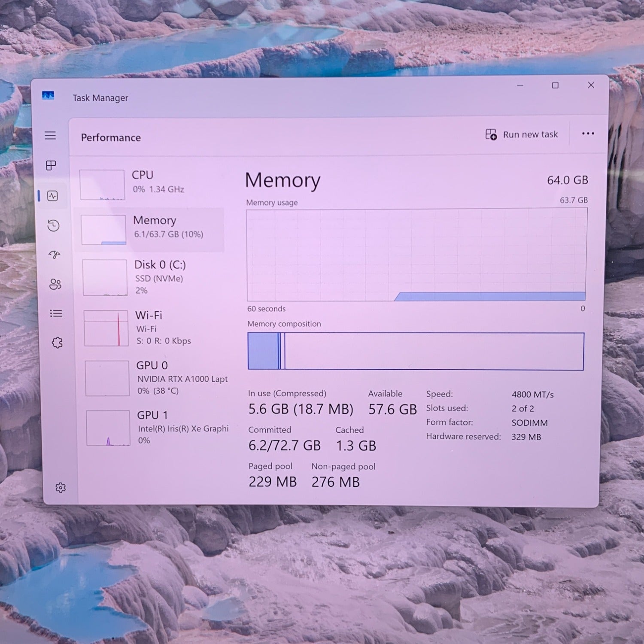
Task: Open App history from sidebar
Action: click(x=53, y=225)
